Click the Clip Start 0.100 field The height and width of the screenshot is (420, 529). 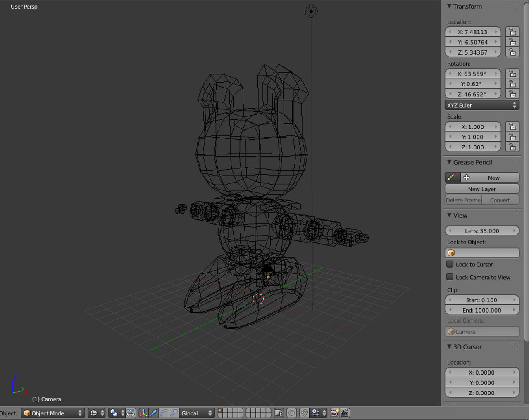(482, 300)
